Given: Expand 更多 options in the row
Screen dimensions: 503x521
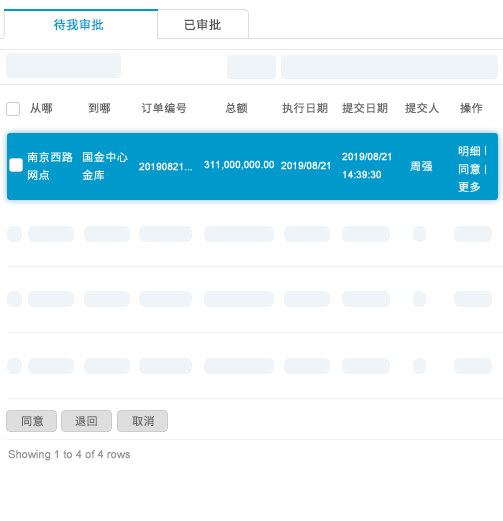Looking at the screenshot, I should pos(469,187).
